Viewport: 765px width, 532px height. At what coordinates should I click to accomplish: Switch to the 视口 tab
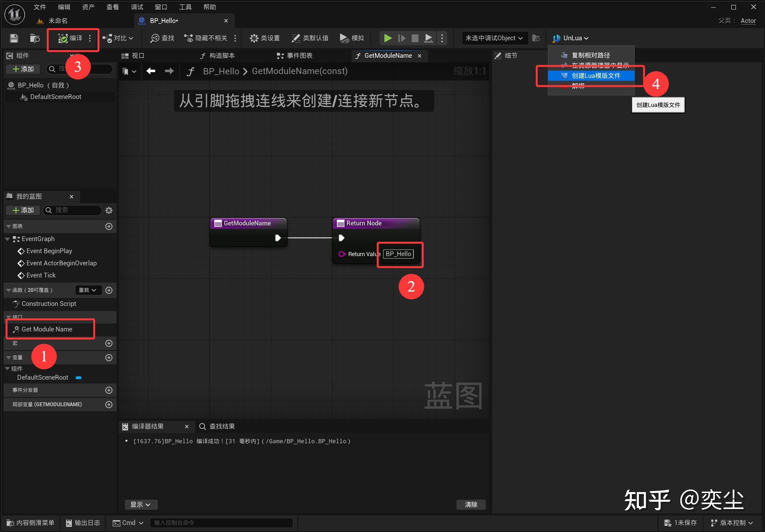coord(133,56)
